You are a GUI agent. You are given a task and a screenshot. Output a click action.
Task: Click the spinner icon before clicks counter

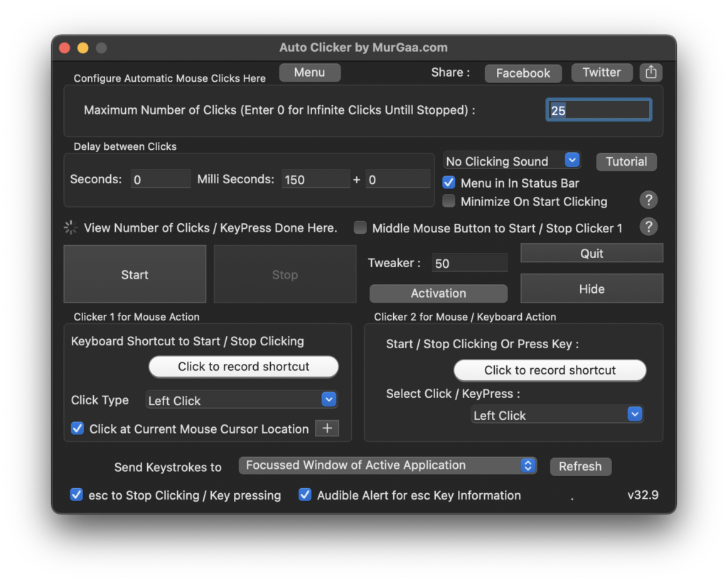click(x=70, y=227)
